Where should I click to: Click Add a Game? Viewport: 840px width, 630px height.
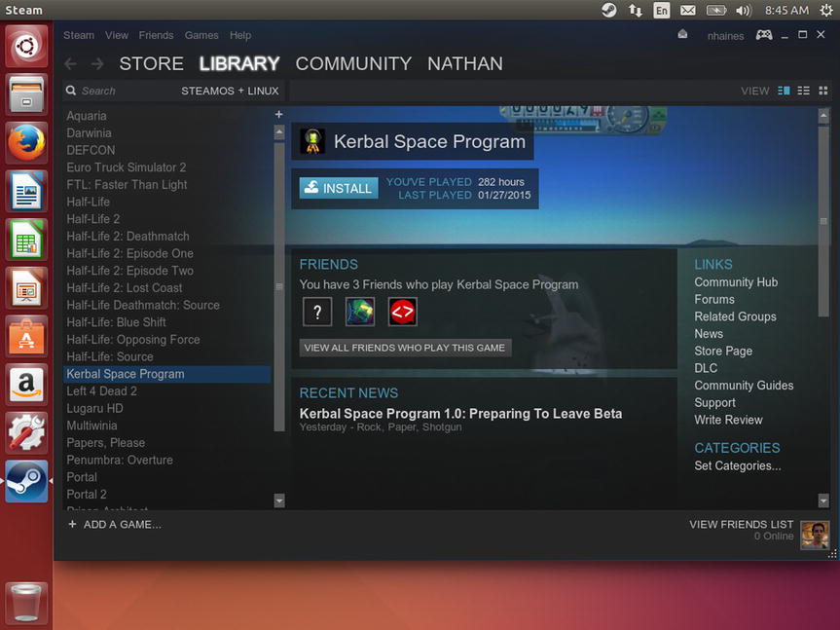click(115, 525)
